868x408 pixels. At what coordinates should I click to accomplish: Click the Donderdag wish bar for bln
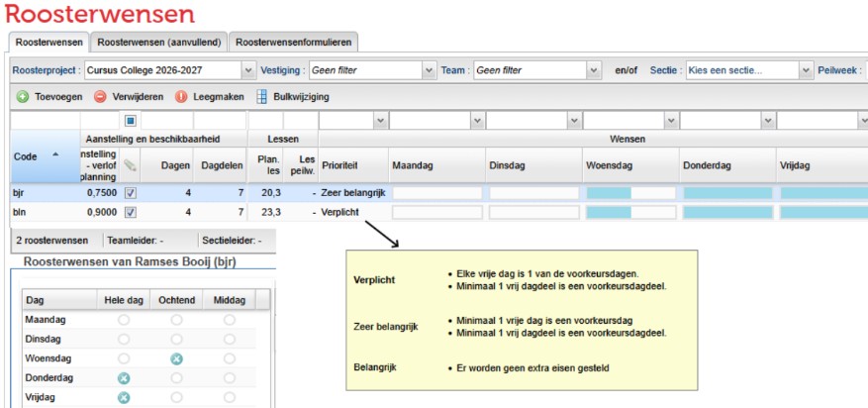pyautogui.click(x=727, y=212)
